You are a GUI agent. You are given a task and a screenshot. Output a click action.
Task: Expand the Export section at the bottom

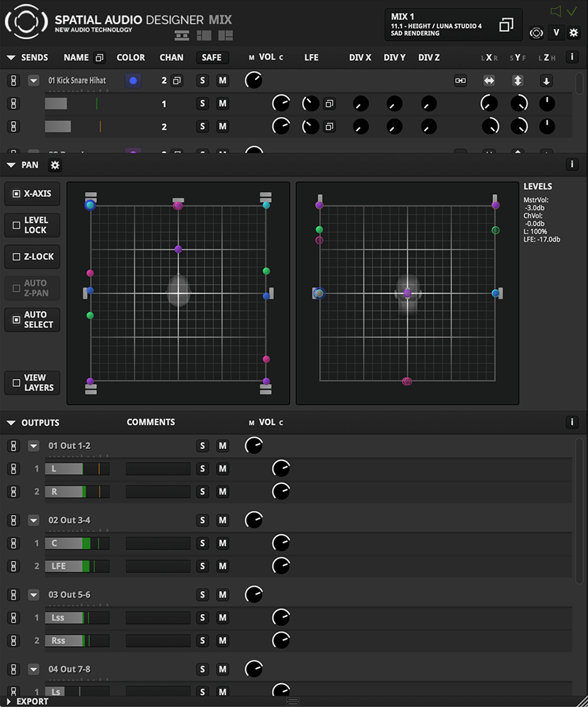point(9,702)
